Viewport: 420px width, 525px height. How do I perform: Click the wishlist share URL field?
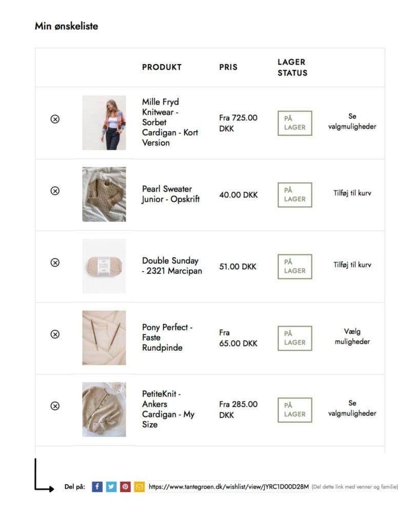[228, 487]
